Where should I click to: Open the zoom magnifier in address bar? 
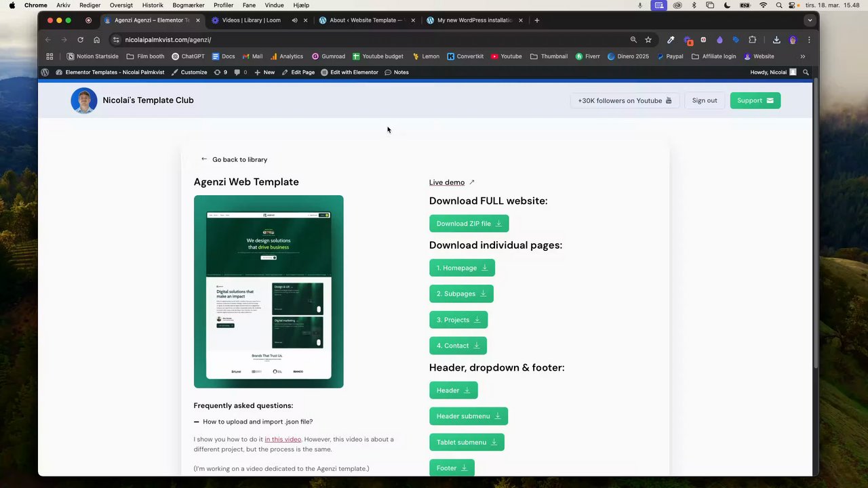(x=633, y=40)
